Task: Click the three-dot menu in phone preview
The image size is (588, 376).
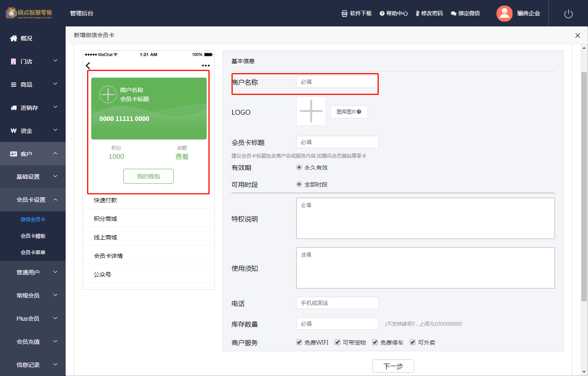Action: pyautogui.click(x=206, y=66)
